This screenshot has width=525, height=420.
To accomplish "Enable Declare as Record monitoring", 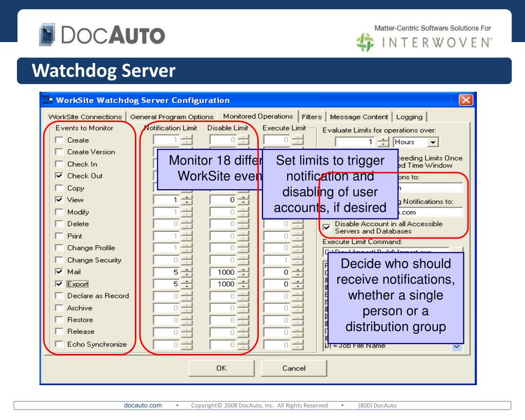I will [x=59, y=295].
